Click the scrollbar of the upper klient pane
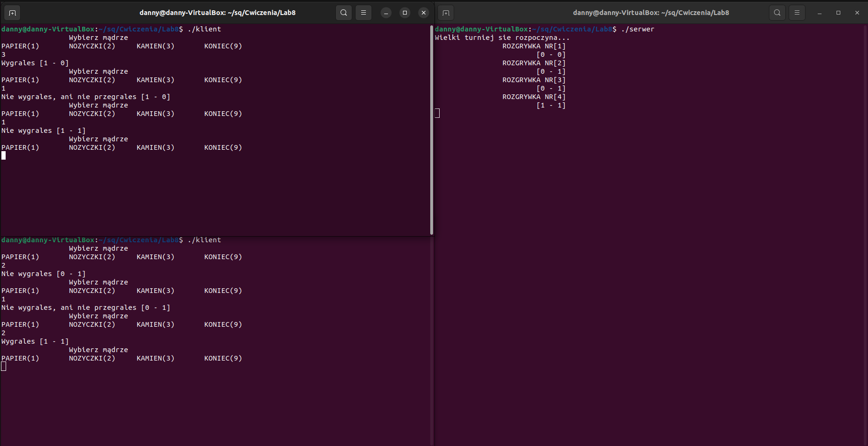 (x=432, y=130)
